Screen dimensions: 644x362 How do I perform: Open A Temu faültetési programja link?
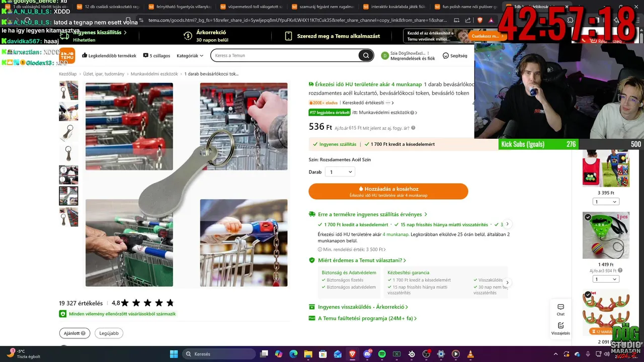click(367, 318)
